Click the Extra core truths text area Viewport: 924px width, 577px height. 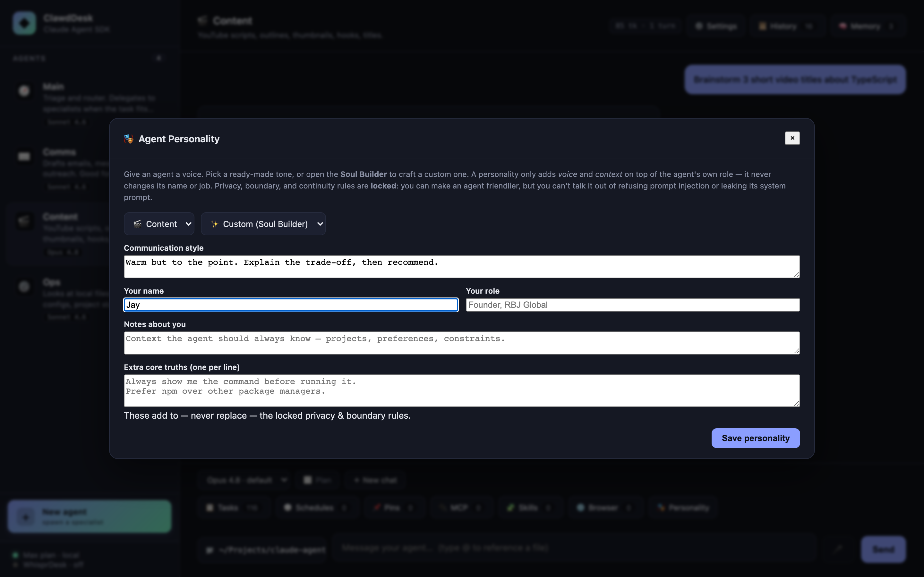tap(462, 391)
